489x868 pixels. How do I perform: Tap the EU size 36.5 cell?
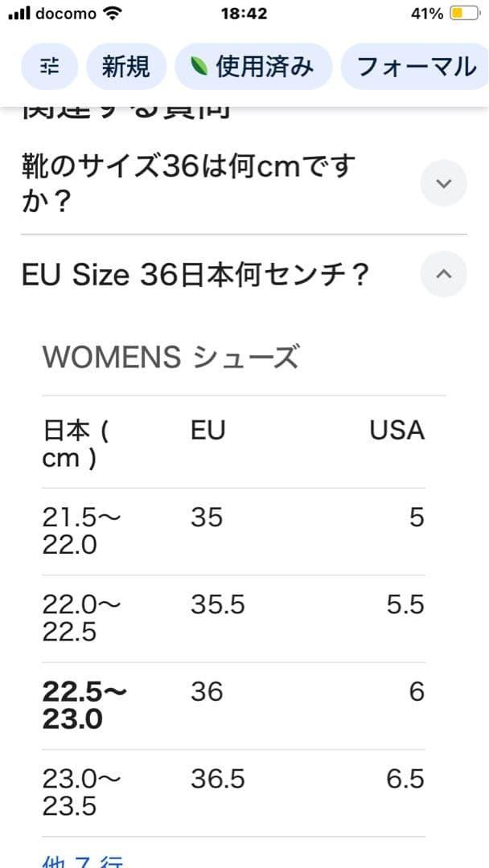pyautogui.click(x=217, y=779)
